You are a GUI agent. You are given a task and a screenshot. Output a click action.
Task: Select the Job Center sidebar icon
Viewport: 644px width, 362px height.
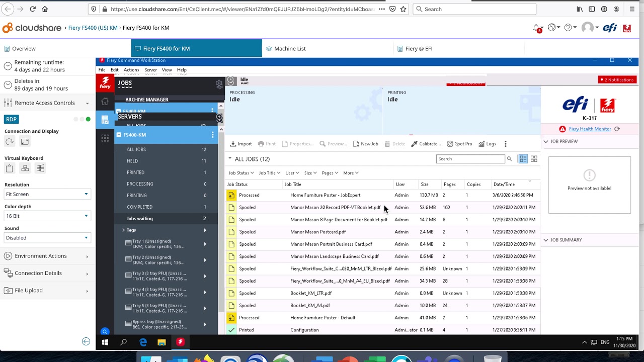[105, 120]
